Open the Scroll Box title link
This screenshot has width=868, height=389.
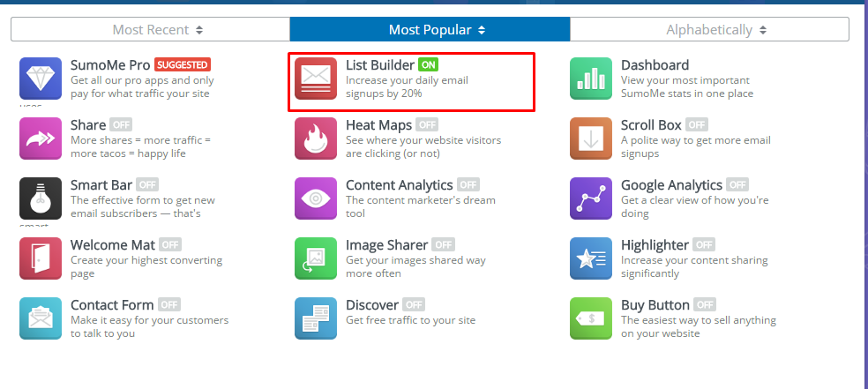pos(651,124)
